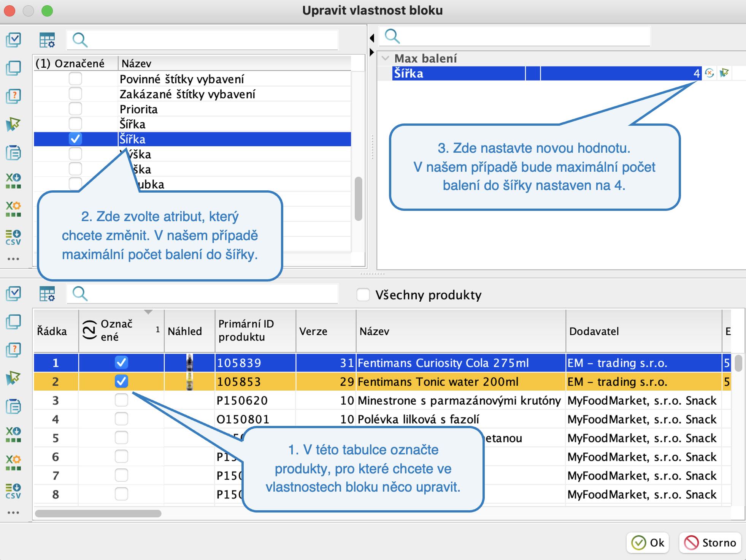Image resolution: width=746 pixels, height=560 pixels.
Task: Click question-mark selection icon in top sidebar
Action: tap(13, 96)
